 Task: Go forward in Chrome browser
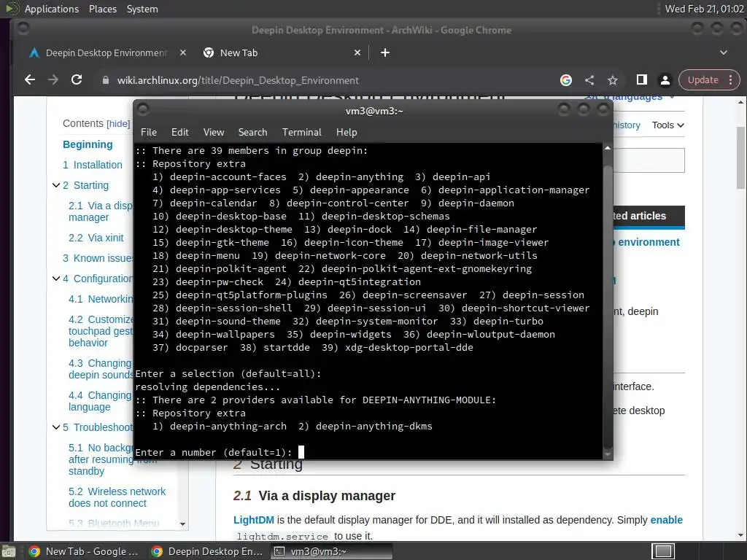(53, 80)
